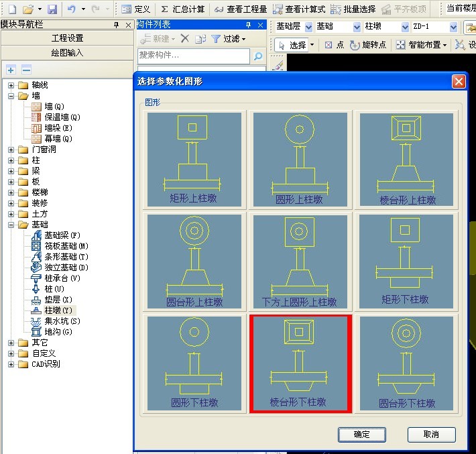The width and height of the screenshot is (476, 454).
Task: Open the 过滤 filter menu
Action: click(x=229, y=39)
